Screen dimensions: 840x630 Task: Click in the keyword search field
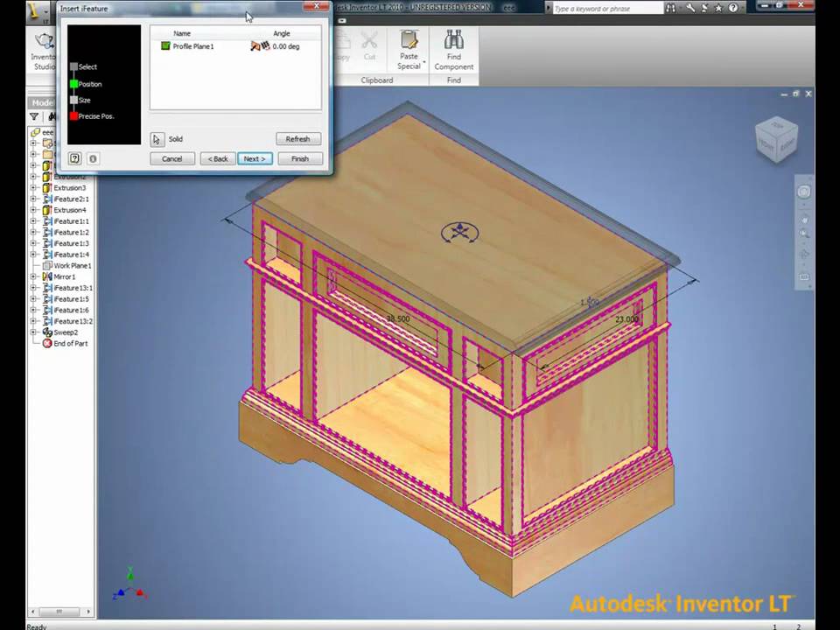click(x=608, y=8)
